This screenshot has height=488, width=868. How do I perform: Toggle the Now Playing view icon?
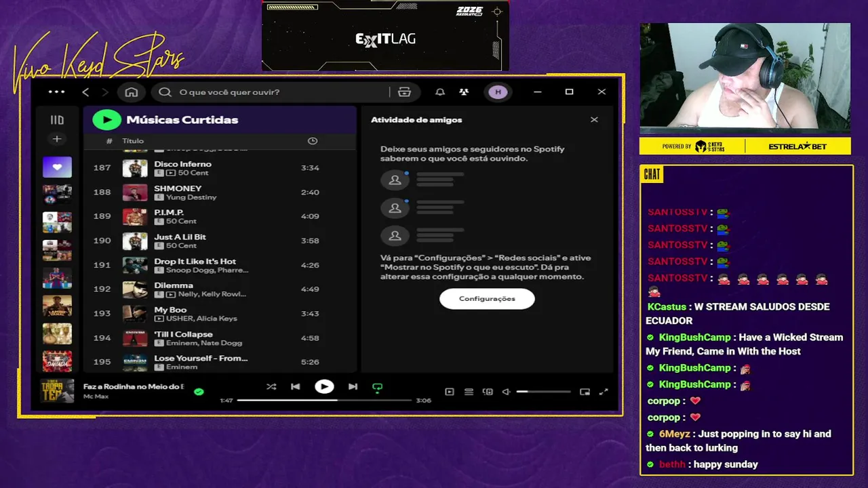pos(449,392)
